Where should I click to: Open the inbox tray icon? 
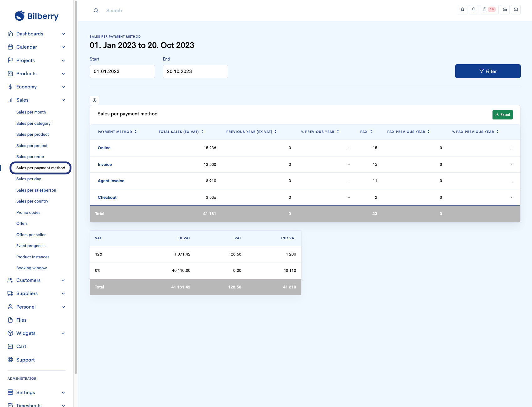(x=505, y=9)
